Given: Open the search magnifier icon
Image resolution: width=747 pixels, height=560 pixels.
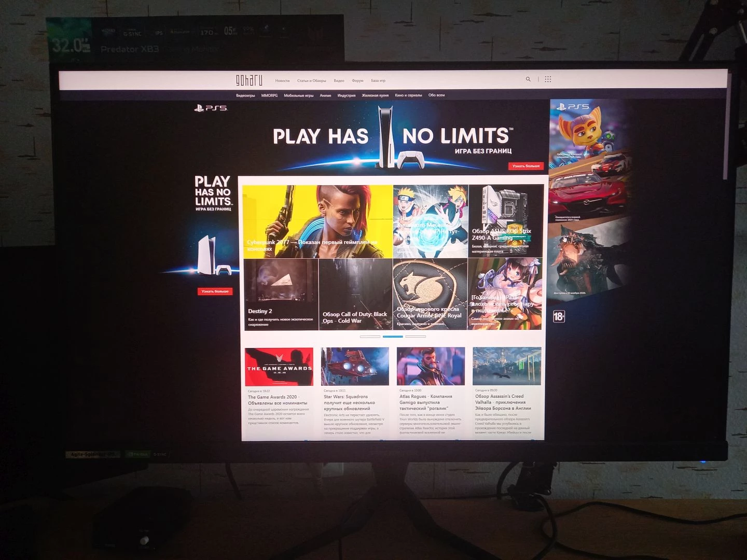Looking at the screenshot, I should pos(528,79).
